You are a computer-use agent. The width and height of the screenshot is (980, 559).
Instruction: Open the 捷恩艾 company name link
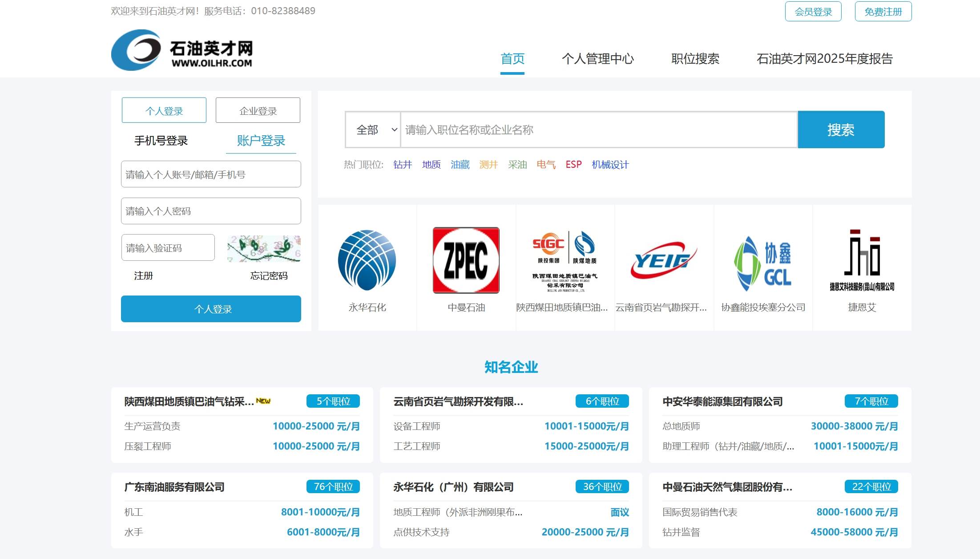click(x=862, y=308)
